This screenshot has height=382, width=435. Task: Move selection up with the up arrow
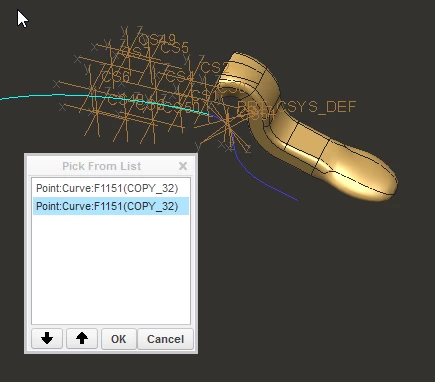(x=82, y=339)
